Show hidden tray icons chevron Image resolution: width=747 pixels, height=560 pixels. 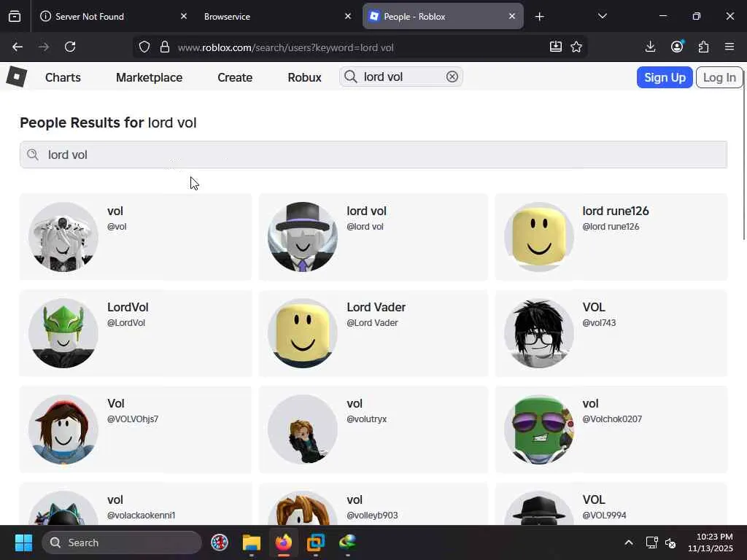coord(629,542)
